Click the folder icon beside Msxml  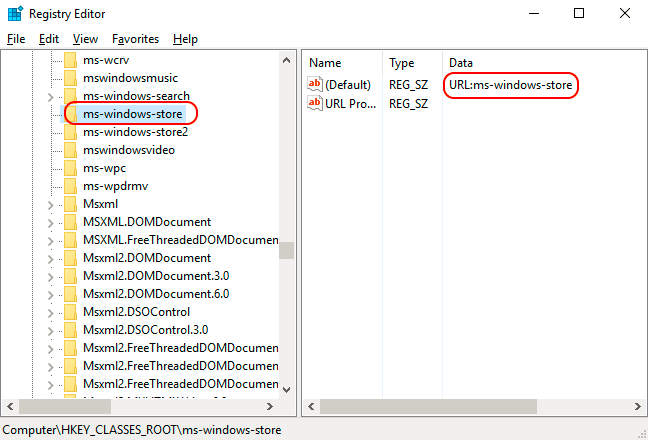70,204
